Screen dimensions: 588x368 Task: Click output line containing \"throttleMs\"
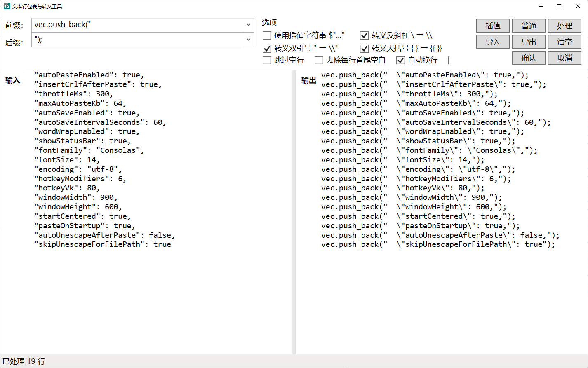pyautogui.click(x=409, y=94)
